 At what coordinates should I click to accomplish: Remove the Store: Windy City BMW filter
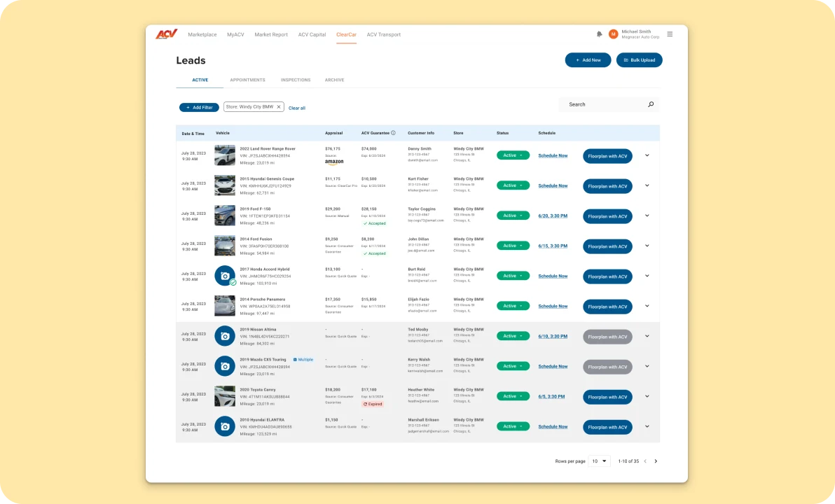pyautogui.click(x=279, y=107)
